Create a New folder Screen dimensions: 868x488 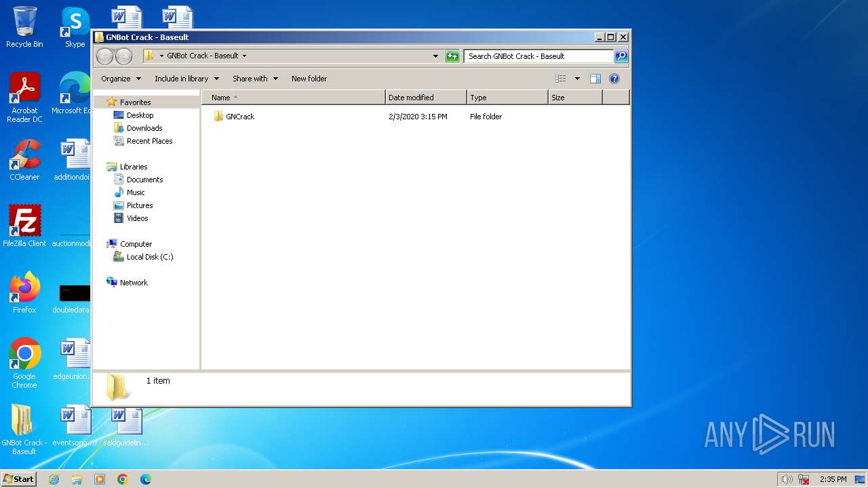pyautogui.click(x=309, y=79)
